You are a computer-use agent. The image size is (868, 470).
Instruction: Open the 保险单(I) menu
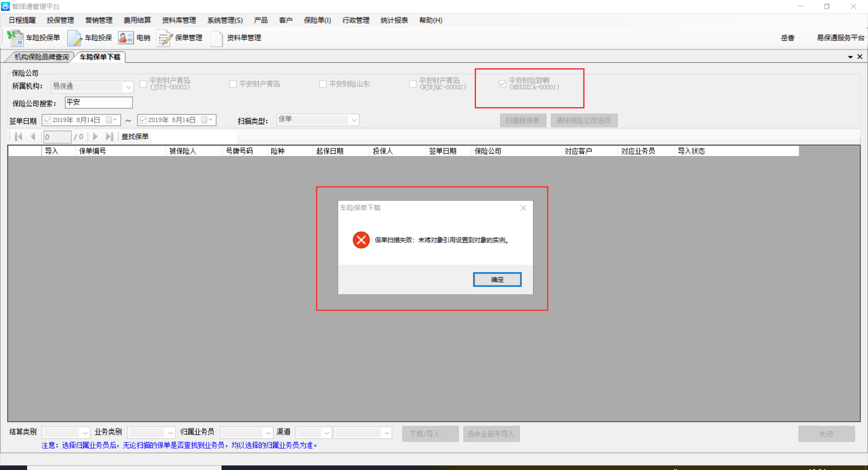point(317,20)
